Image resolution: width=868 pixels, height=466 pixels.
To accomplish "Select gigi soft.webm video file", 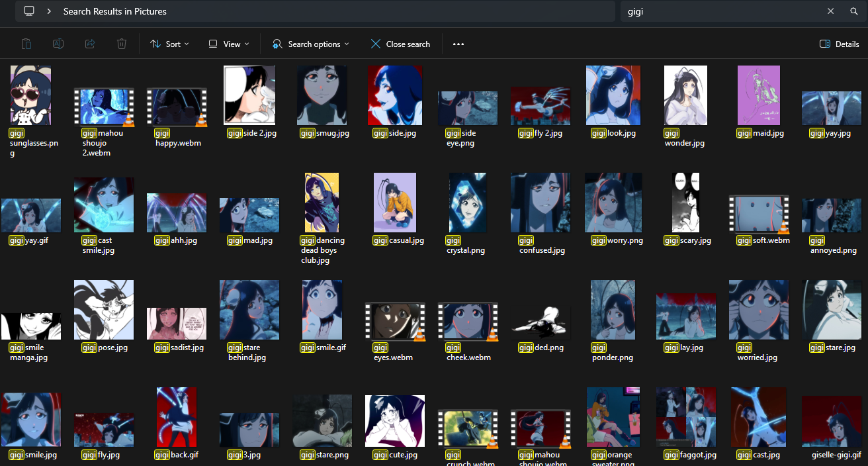I will point(759,214).
